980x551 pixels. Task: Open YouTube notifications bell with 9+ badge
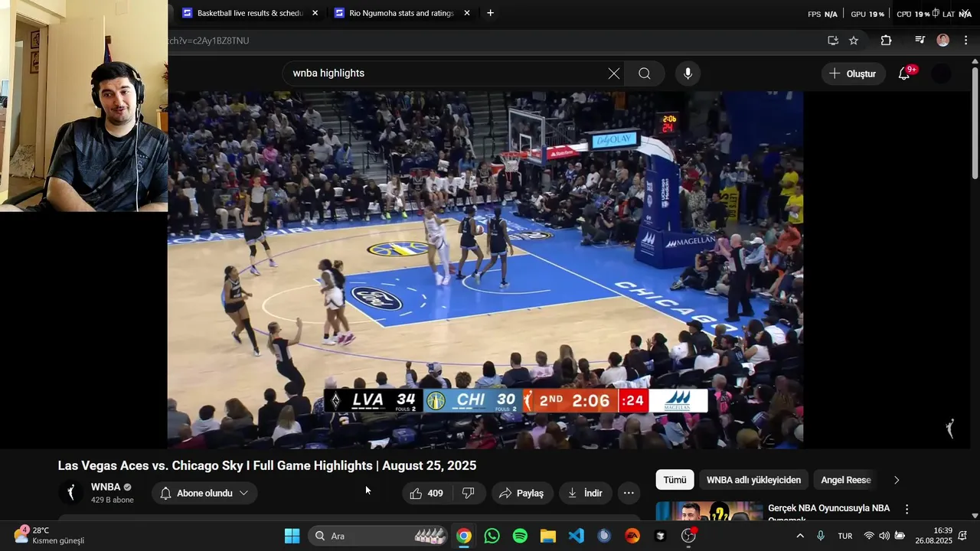point(904,73)
